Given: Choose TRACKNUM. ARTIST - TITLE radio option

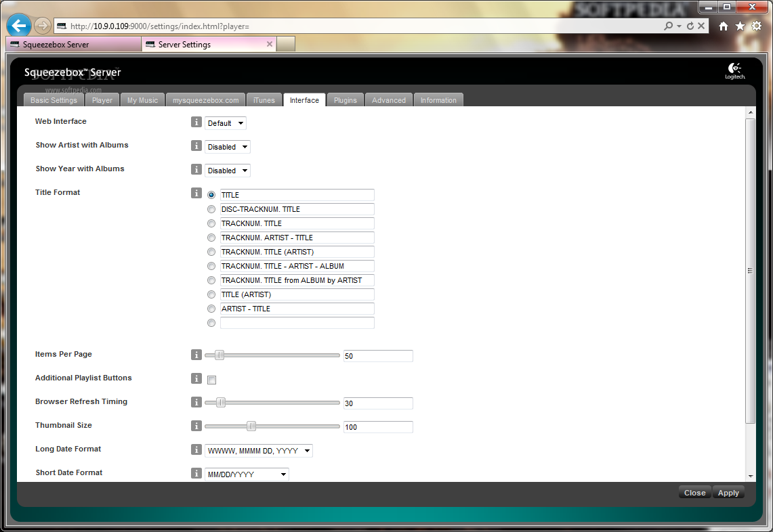Looking at the screenshot, I should coord(211,238).
